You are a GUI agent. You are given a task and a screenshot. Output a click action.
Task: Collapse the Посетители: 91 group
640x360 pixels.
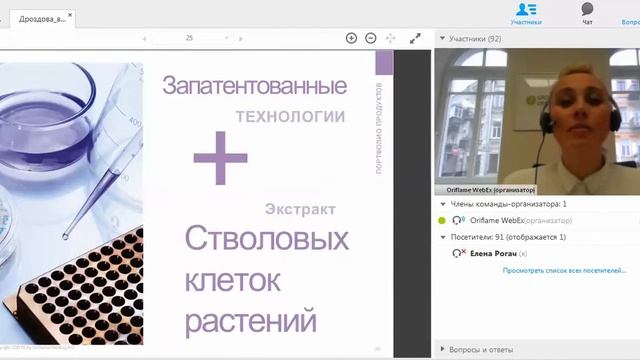443,237
